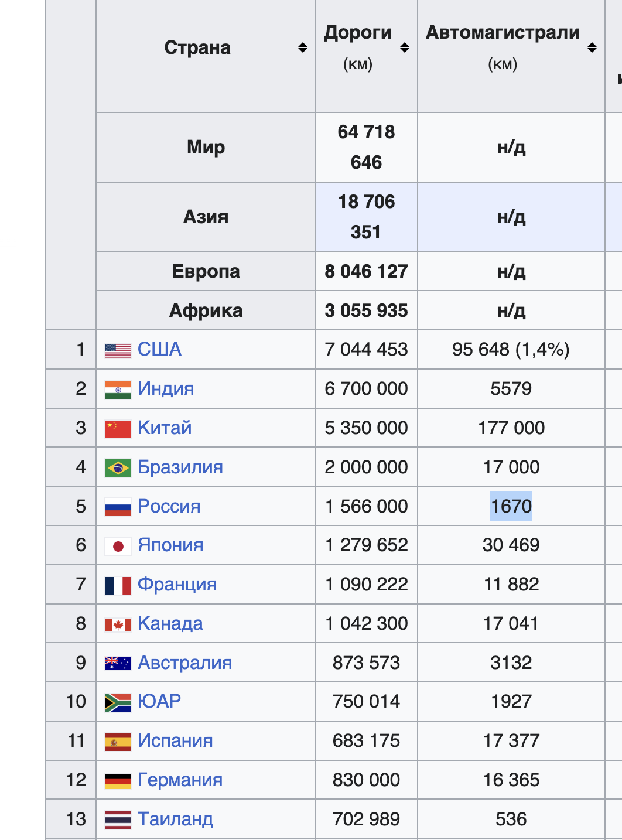
Task: Click the India flag icon
Action: (x=118, y=390)
